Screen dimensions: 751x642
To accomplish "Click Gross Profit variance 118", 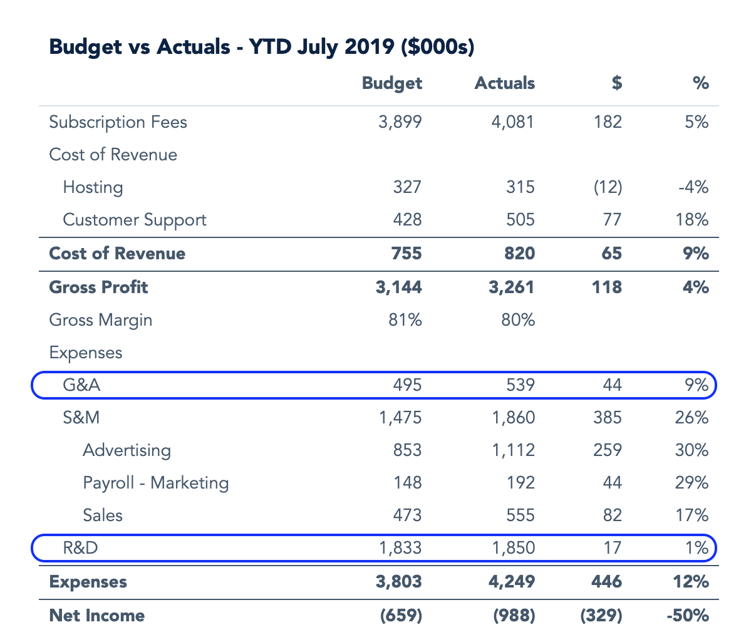I will tap(607, 287).
